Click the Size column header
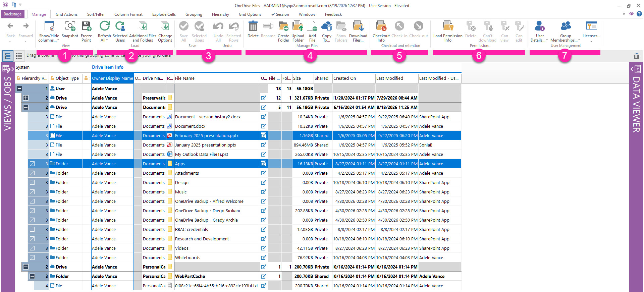The height and width of the screenshot is (292, 644). coord(303,78)
